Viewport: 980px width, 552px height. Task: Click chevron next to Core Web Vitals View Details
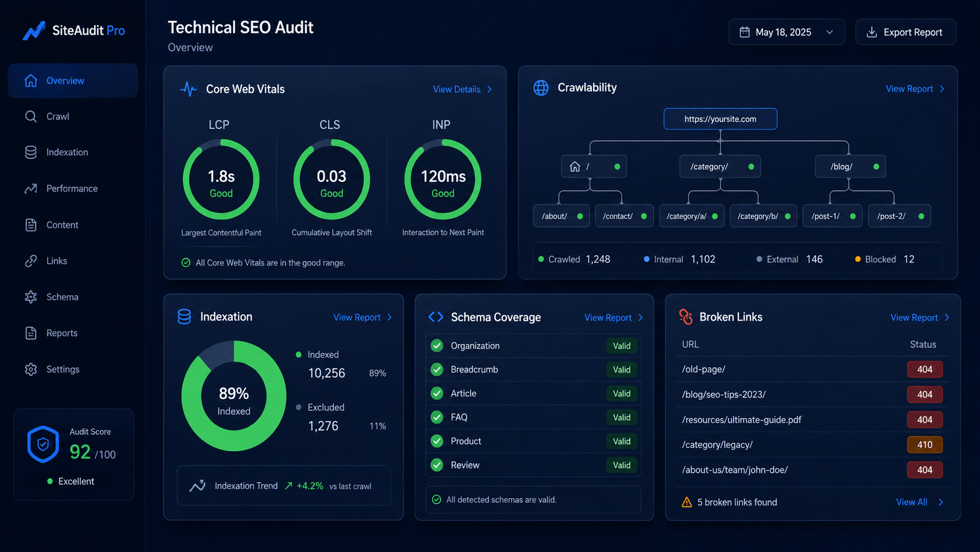pos(489,90)
